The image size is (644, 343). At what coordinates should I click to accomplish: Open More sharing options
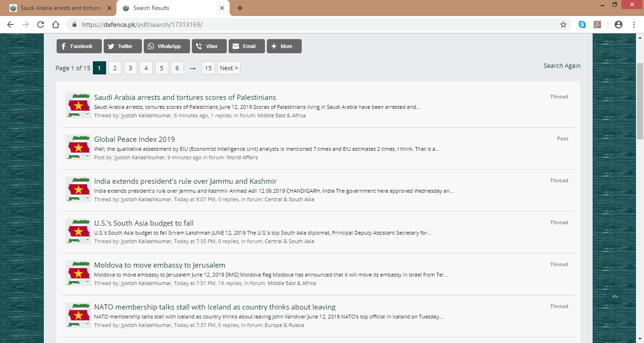(x=284, y=46)
